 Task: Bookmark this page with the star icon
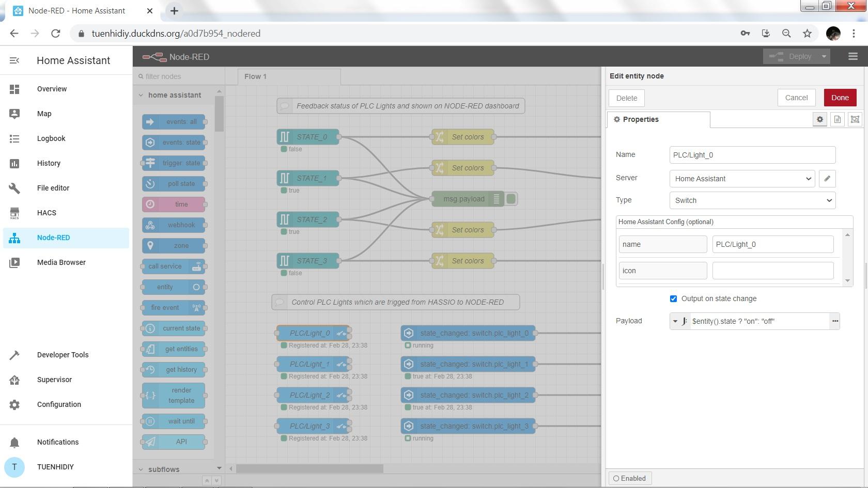coord(807,34)
